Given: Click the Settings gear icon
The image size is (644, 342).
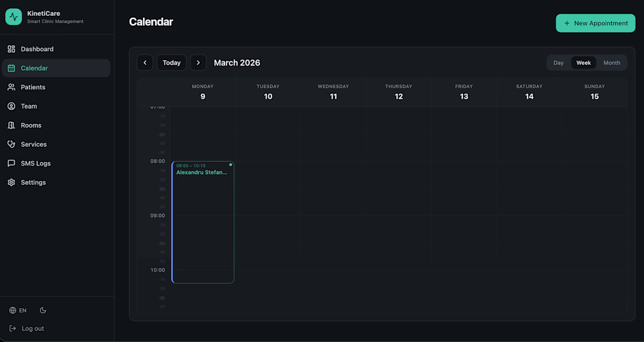Looking at the screenshot, I should (x=12, y=182).
